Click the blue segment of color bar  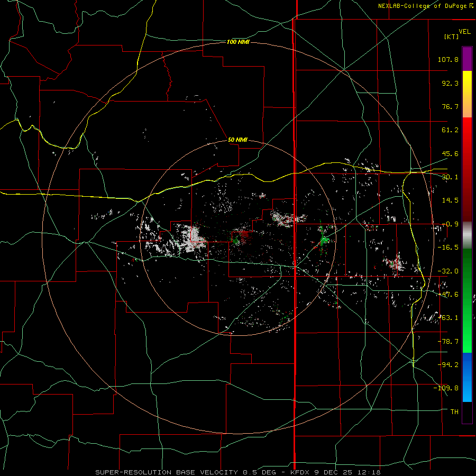click(x=467, y=377)
